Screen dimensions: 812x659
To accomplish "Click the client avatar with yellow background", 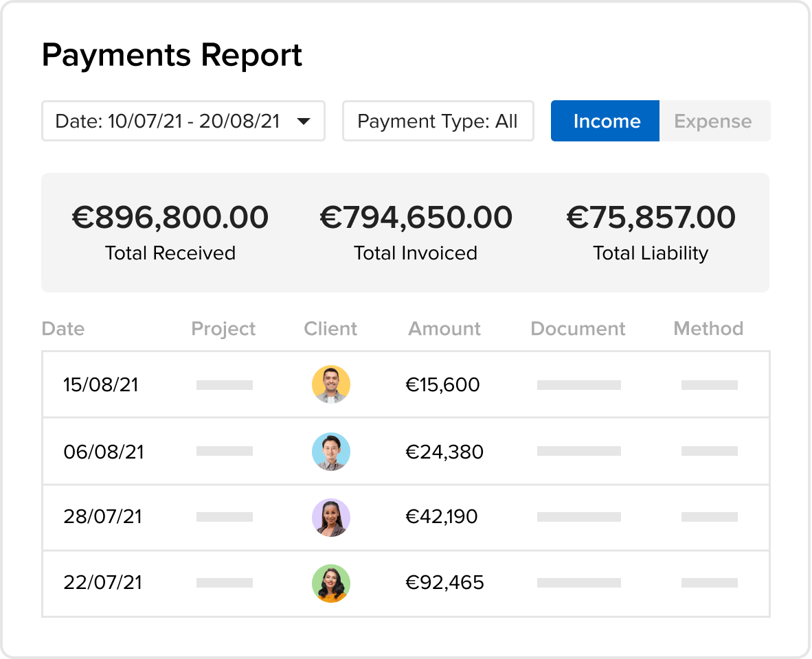I will coord(331,384).
